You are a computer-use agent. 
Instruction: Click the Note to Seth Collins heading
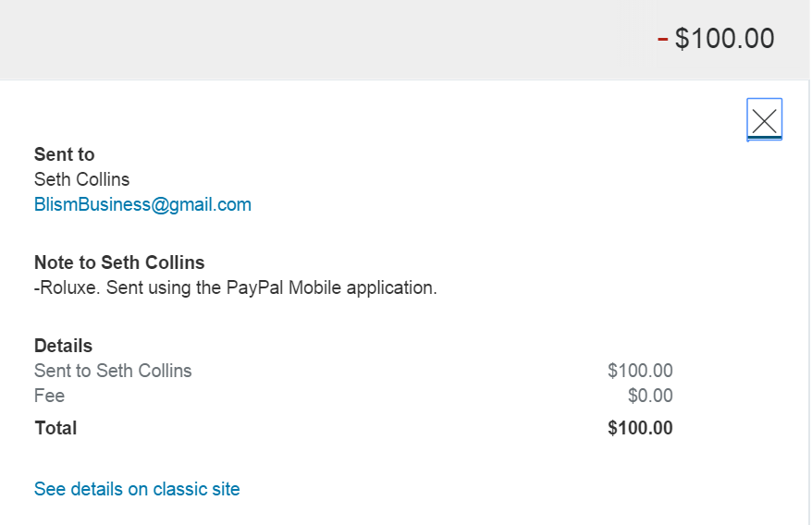coord(119,262)
